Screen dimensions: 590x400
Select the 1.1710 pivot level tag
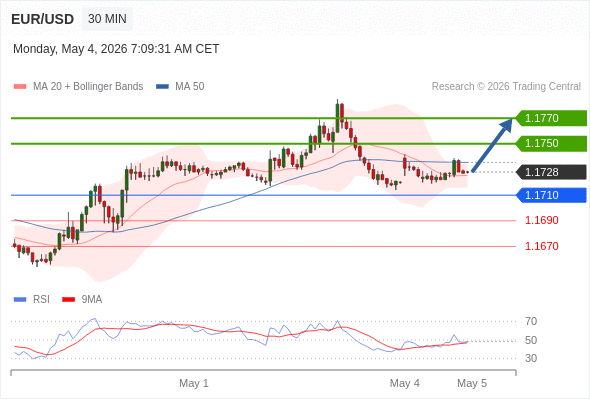click(x=551, y=195)
